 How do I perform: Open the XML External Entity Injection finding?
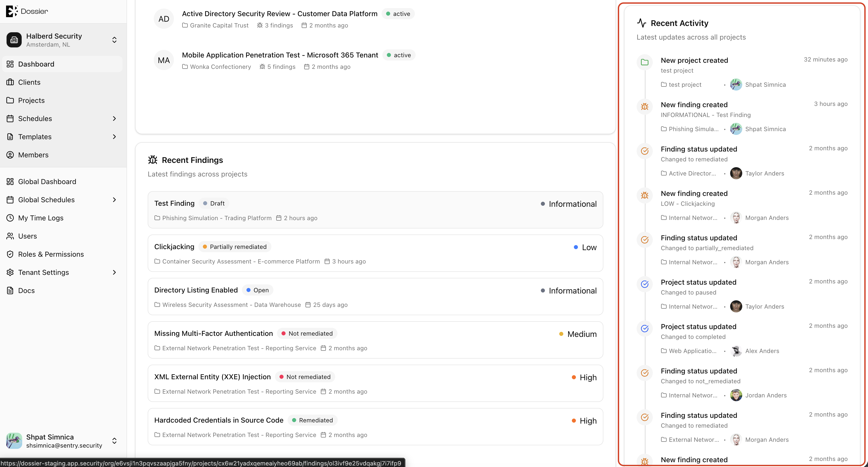point(375,383)
